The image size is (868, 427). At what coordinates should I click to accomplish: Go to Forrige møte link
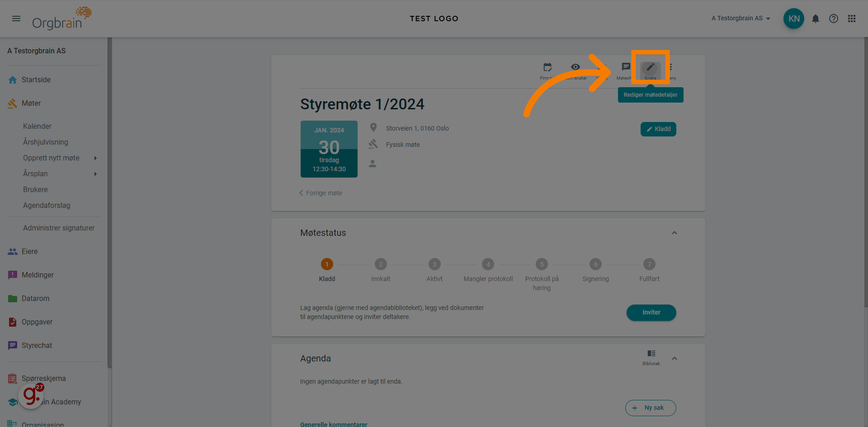[321, 193]
